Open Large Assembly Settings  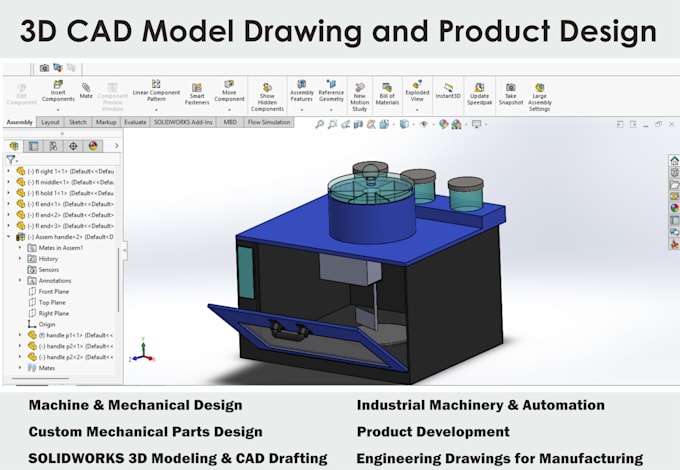click(539, 98)
